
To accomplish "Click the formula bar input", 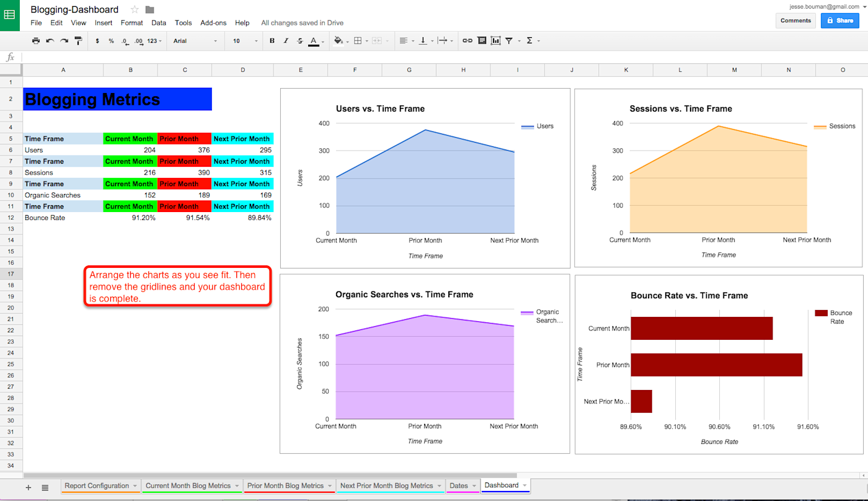I will pyautogui.click(x=444, y=57).
